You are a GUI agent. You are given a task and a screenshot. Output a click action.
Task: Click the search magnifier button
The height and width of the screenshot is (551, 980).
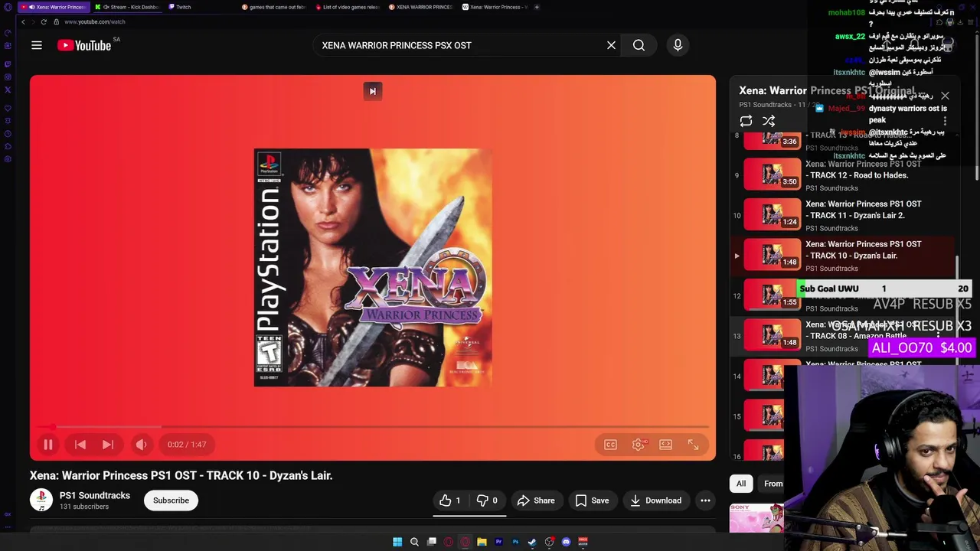click(x=639, y=45)
